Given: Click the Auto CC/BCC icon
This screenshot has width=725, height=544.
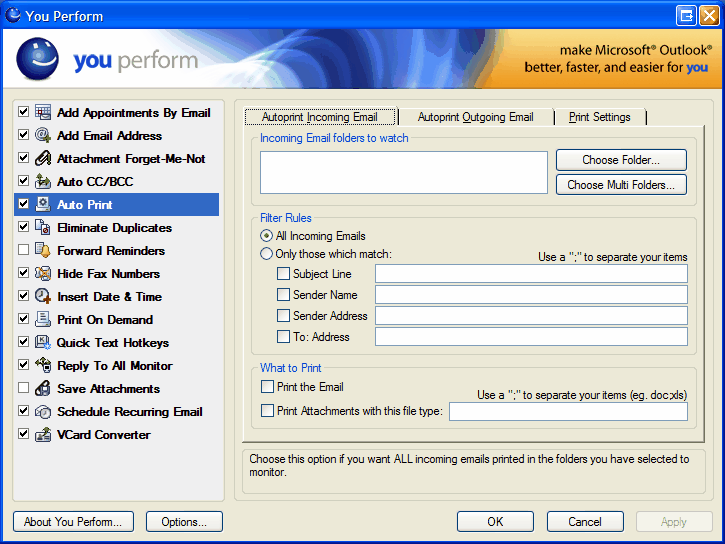Looking at the screenshot, I should tap(43, 182).
